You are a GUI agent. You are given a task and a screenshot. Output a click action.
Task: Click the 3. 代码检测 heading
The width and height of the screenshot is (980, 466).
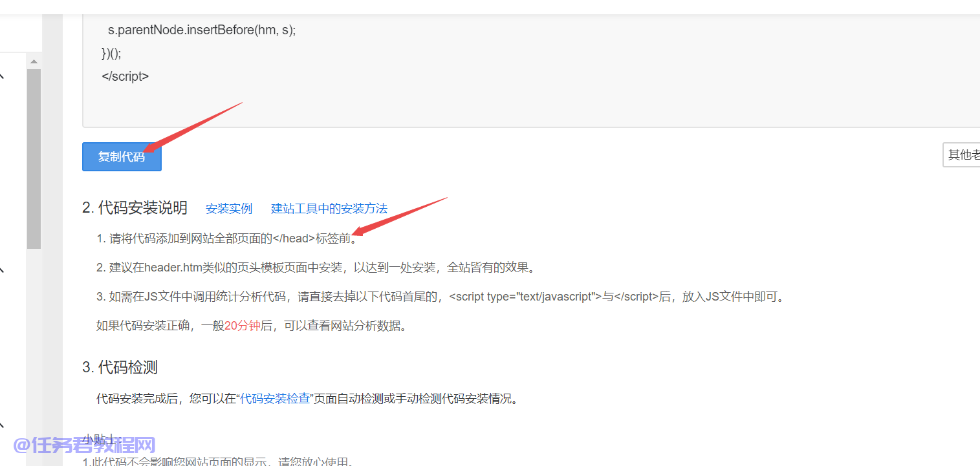click(x=120, y=368)
